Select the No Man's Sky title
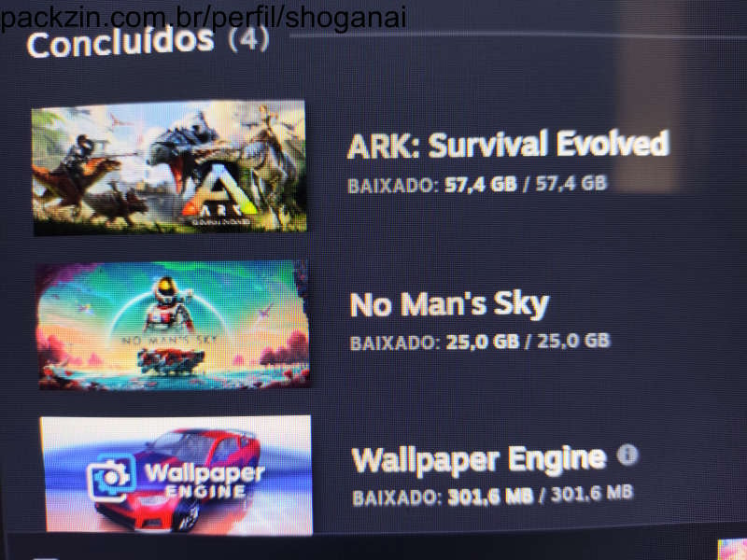747x560 pixels. point(449,305)
